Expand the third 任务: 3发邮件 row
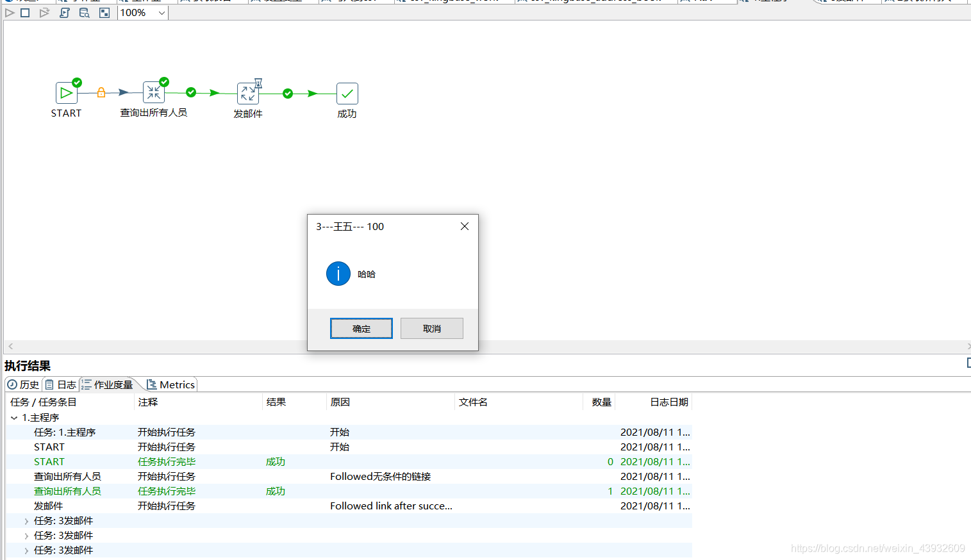This screenshot has width=971, height=560. tap(26, 550)
